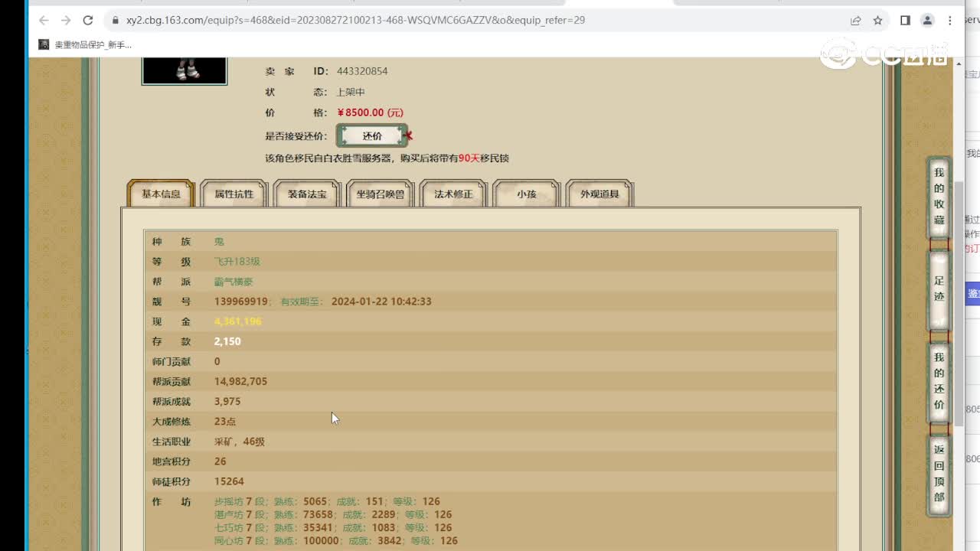This screenshot has height=551, width=980.
Task: Click the guild name 霸气横豪
Action: coord(234,282)
